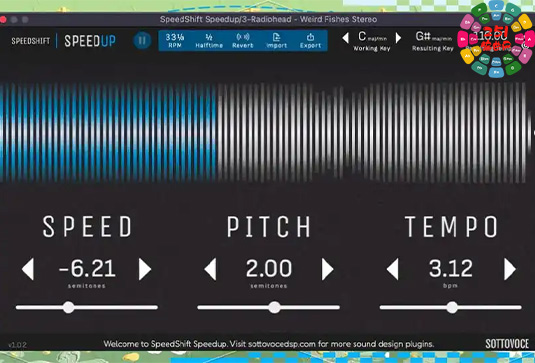Click the sottovocedsp.com welcome message
This screenshot has height=363, width=535.
(x=269, y=344)
